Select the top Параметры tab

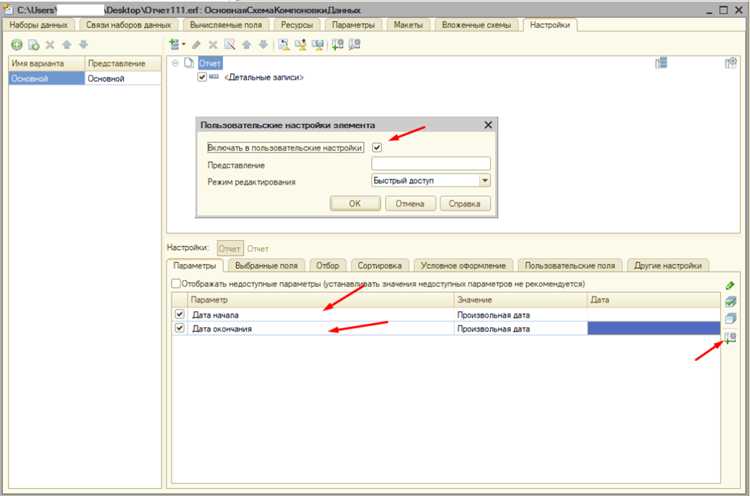(353, 25)
